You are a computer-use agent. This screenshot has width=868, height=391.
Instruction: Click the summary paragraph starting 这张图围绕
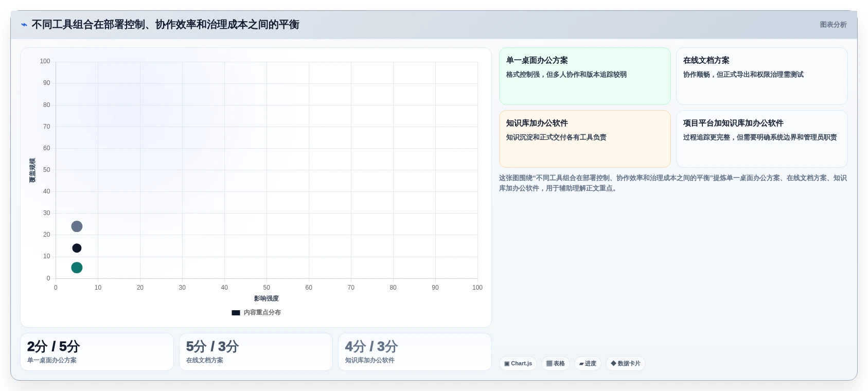point(673,183)
